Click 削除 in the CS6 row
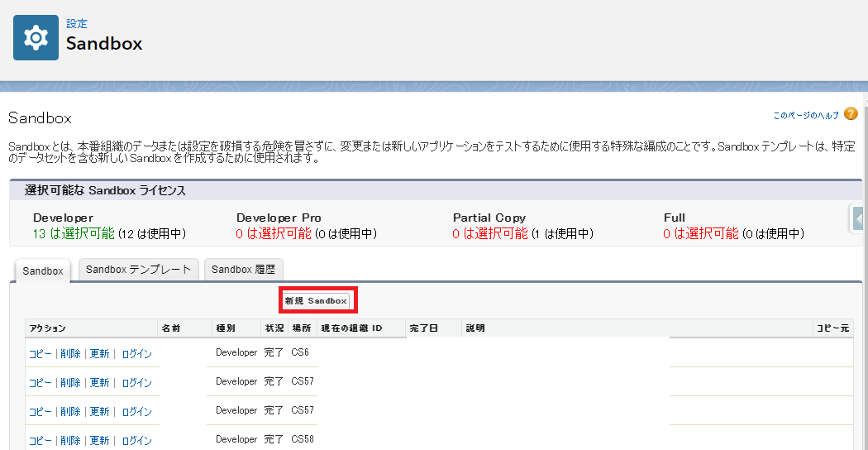This screenshot has width=868, height=450. point(70,353)
